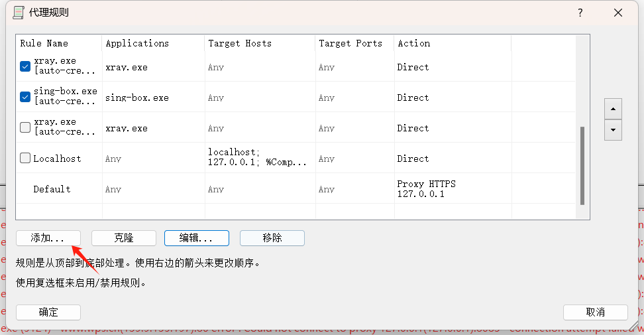Enable the unchecked xray.exe rule checkbox
The width and height of the screenshot is (644, 335).
pyautogui.click(x=25, y=127)
